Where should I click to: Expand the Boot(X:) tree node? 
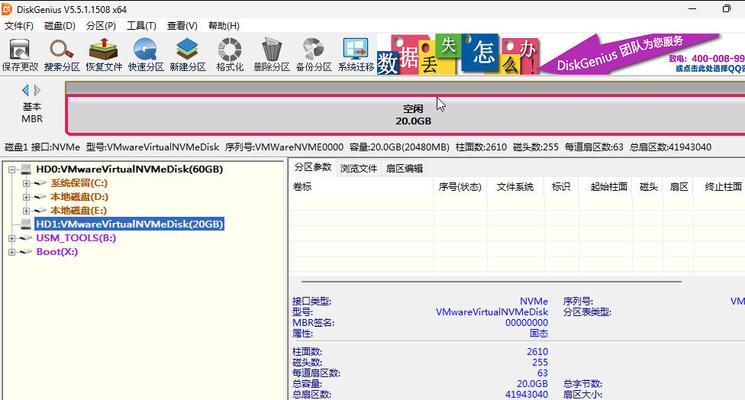point(12,252)
